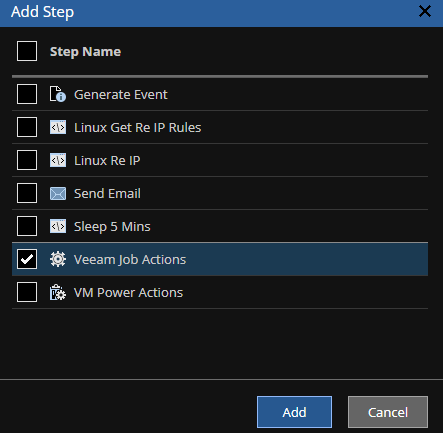443x433 pixels.
Task: Click the Add button
Action: pos(294,412)
